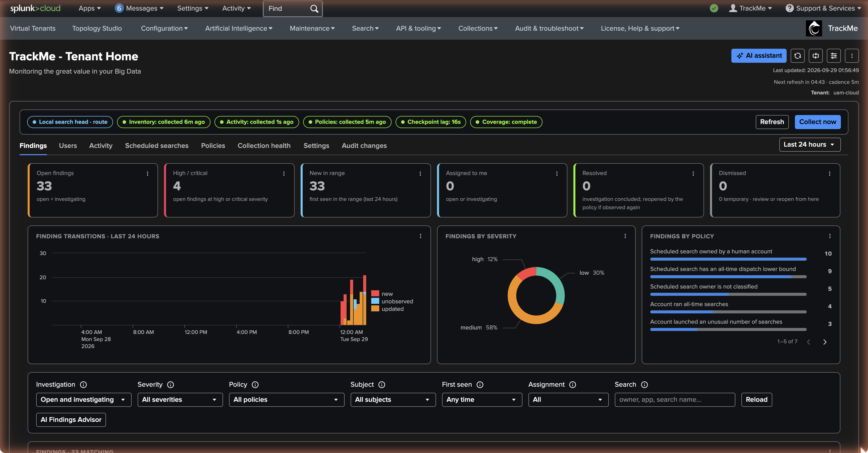Expand the Artificial Intelligence nav menu
This screenshot has height=453, width=868.
[x=239, y=28]
